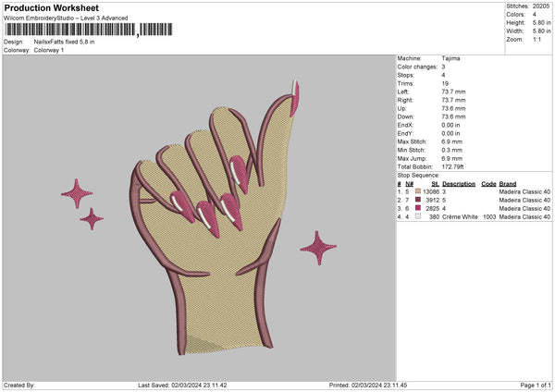Click the 'Stop Sequence:' label

pos(418,176)
